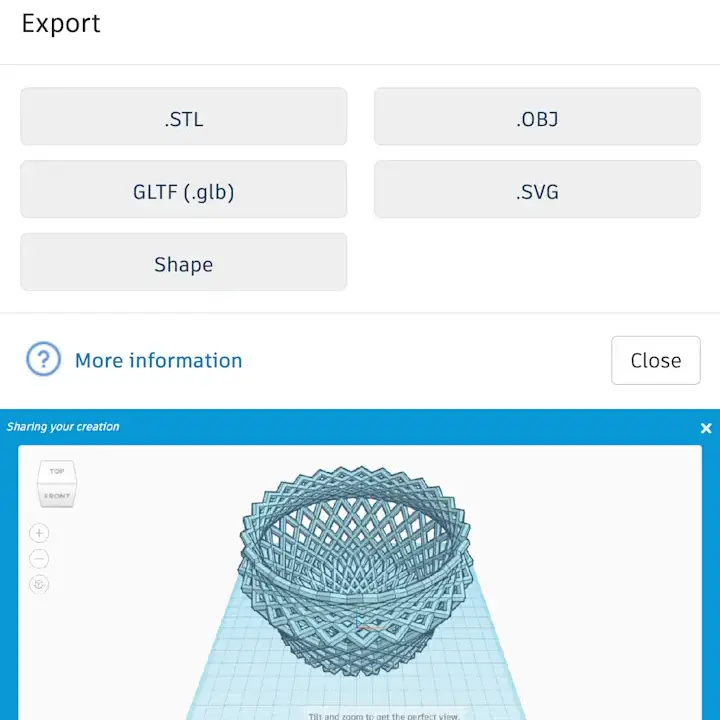Export the design as .SVG

click(537, 189)
